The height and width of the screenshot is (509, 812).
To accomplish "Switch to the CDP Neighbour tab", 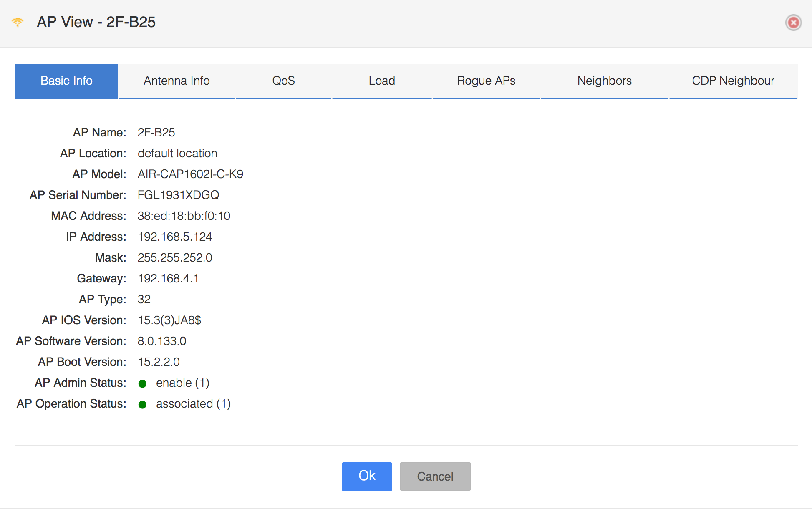I will (x=733, y=81).
